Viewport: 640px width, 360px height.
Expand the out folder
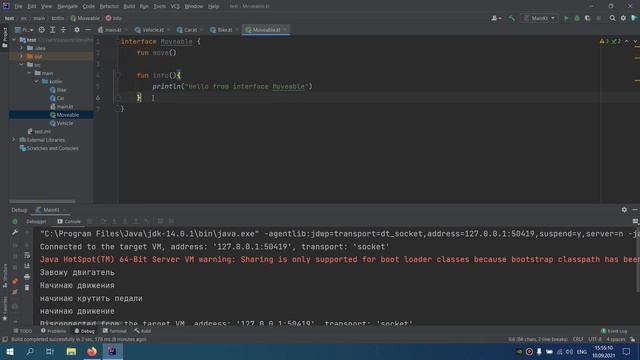click(x=22, y=56)
